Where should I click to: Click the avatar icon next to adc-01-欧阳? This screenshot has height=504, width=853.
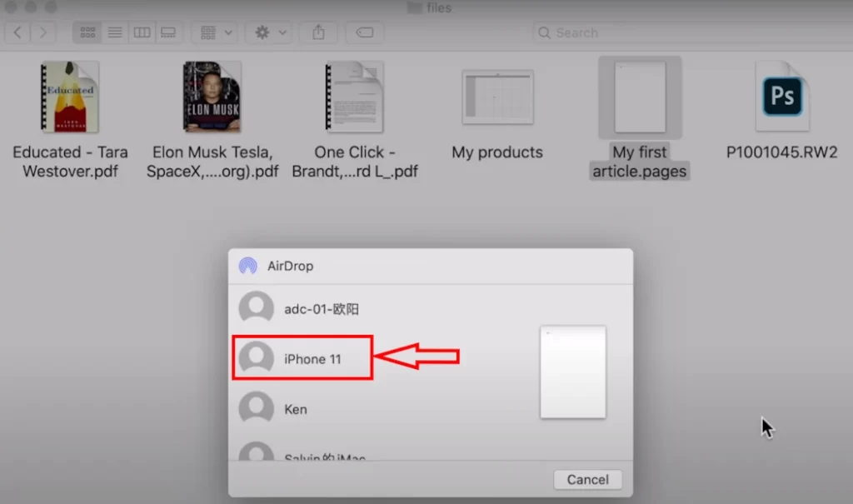click(x=257, y=307)
